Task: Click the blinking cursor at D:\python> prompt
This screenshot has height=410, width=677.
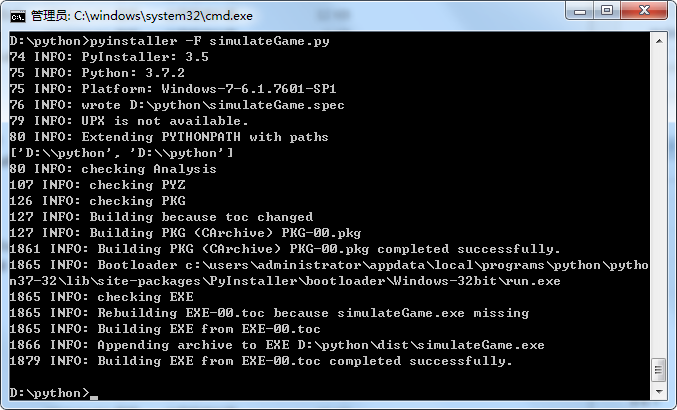Action: (x=94, y=393)
